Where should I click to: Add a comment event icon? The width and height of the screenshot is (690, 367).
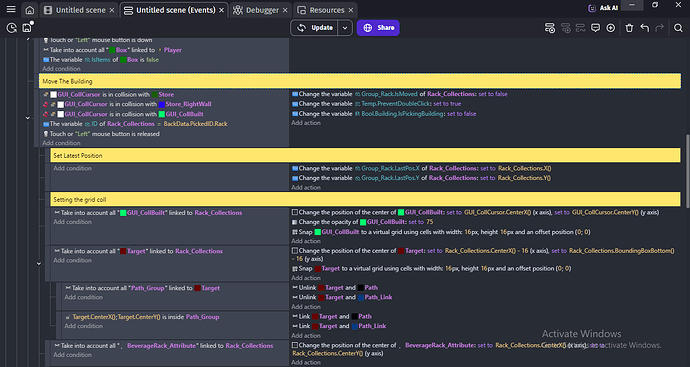click(595, 28)
